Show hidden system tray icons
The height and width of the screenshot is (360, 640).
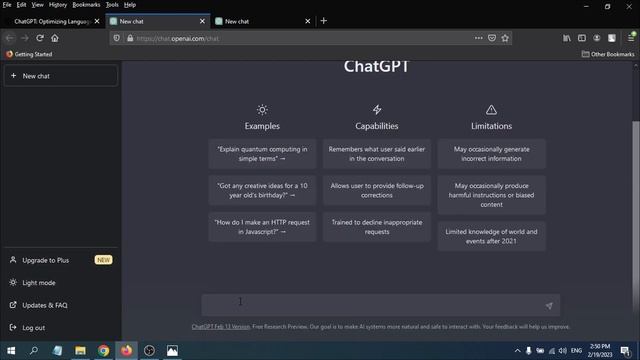tap(518, 351)
